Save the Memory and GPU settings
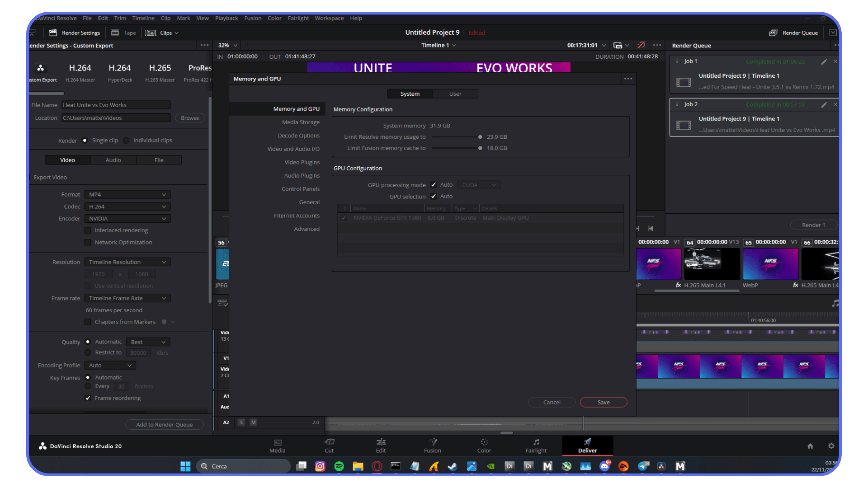 coord(603,402)
